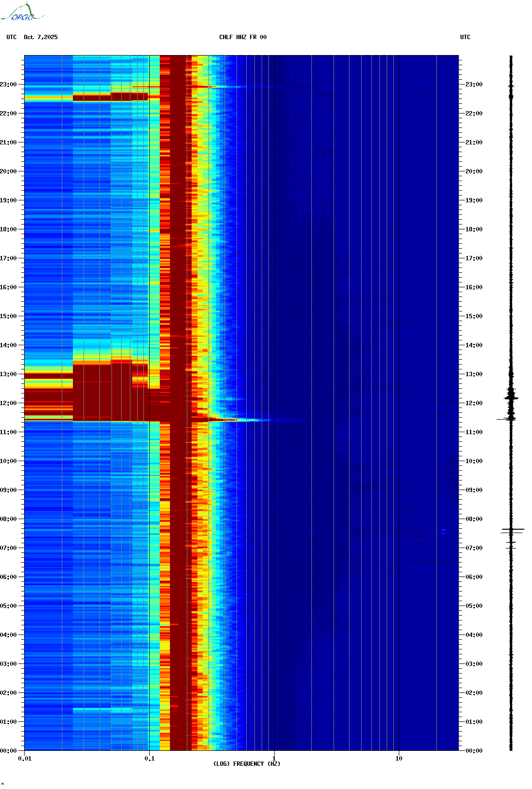Viewport: 532px width, 789px height.
Task: Click the top-left 'UTC' label
Action: (12, 37)
